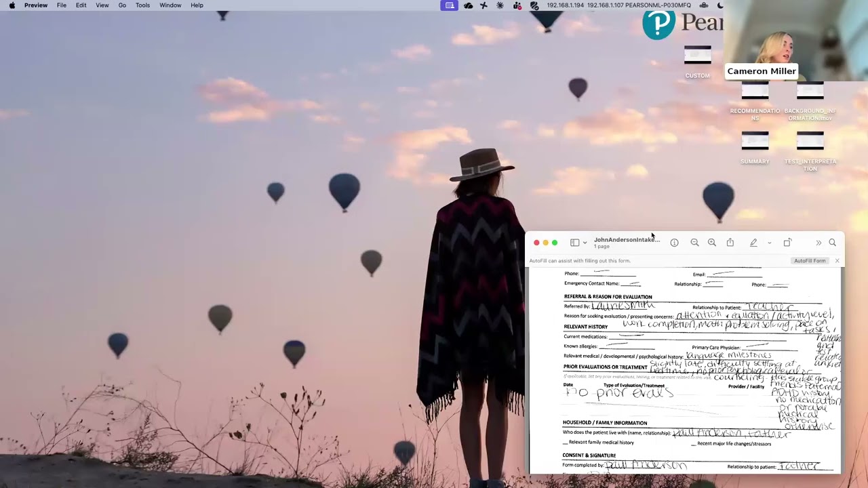This screenshot has width=868, height=488.
Task: Select the RECOMMENDATIONS desktop file
Action: [x=755, y=102]
